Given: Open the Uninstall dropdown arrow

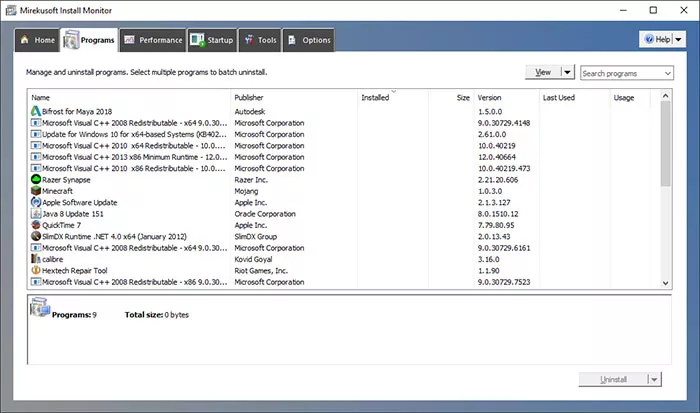Looking at the screenshot, I should tap(654, 380).
